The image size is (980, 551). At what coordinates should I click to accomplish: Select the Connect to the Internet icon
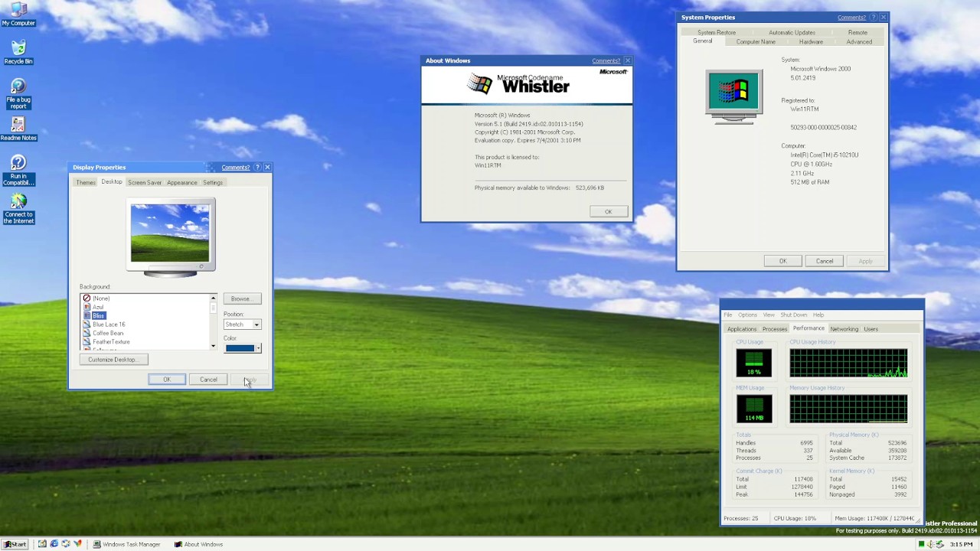(x=18, y=208)
